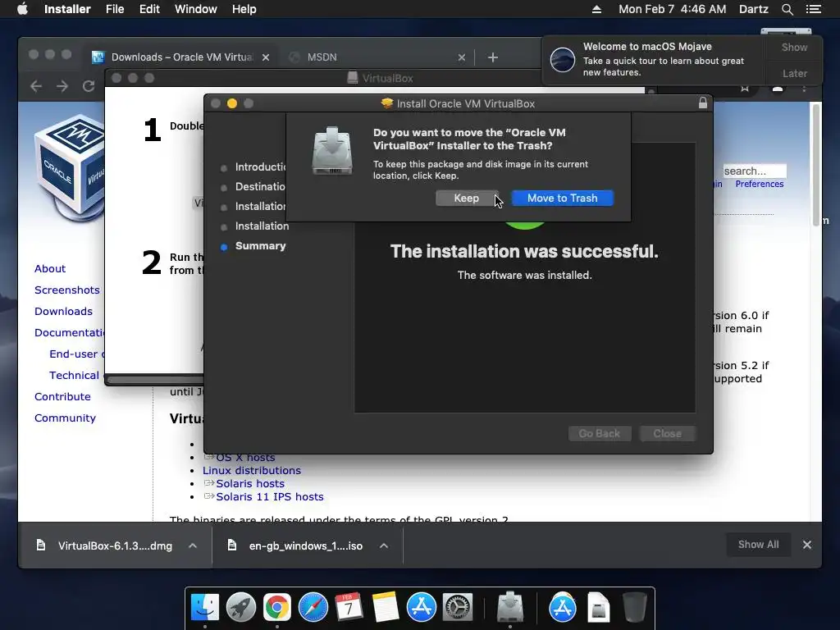The image size is (840, 630).
Task: Close the MSDN browser tab
Action: pyautogui.click(x=461, y=57)
